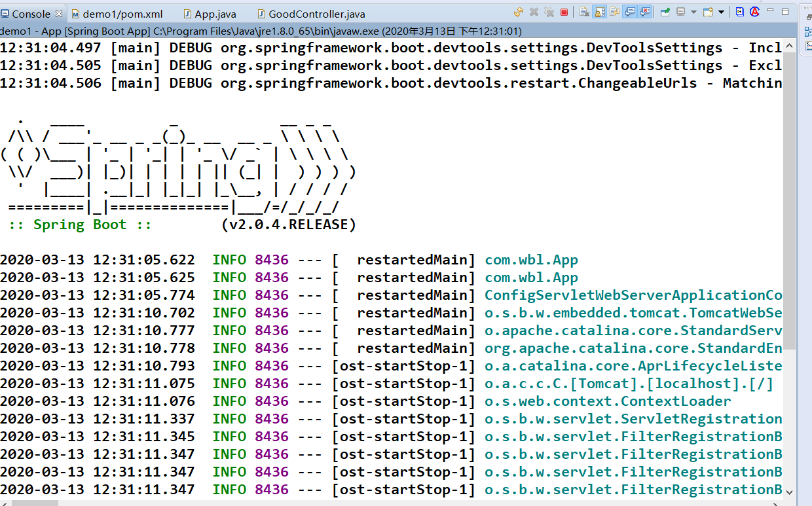Click the blue document icon in console toolbar
This screenshot has width=812, height=506.
click(x=740, y=12)
